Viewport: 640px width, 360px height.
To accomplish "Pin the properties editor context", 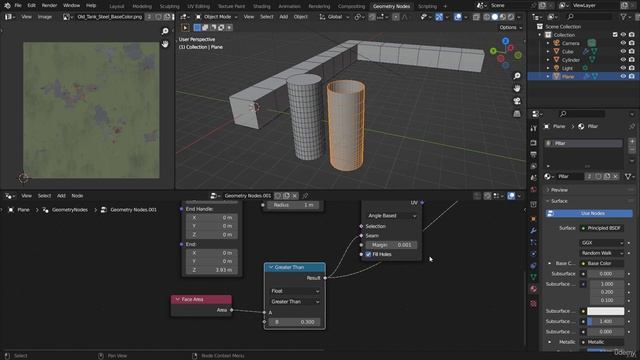I will click(x=632, y=127).
